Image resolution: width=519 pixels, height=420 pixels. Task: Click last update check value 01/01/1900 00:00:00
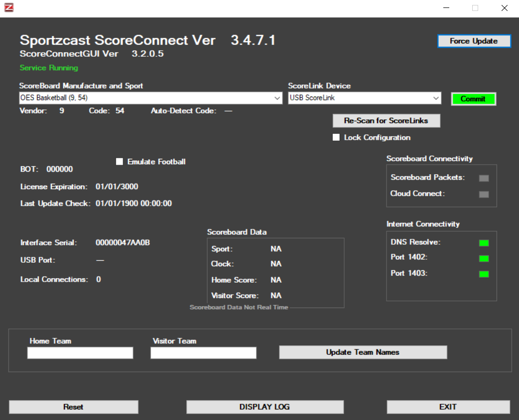tap(133, 204)
